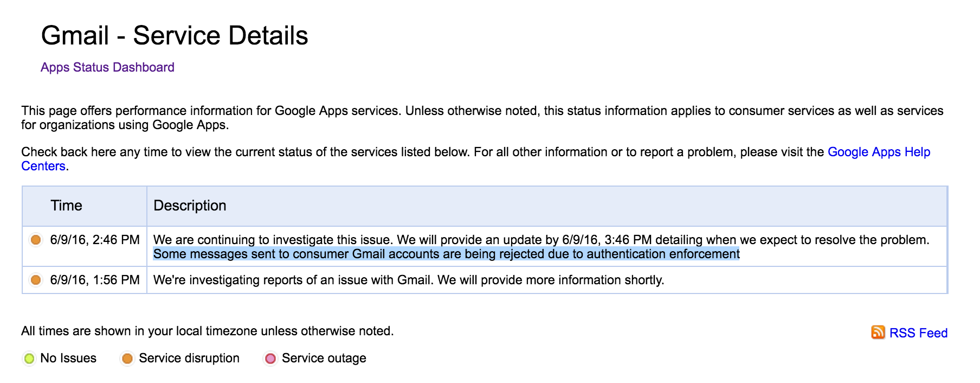980x383 pixels.
Task: Click the orange RSS feed icon
Action: point(878,332)
